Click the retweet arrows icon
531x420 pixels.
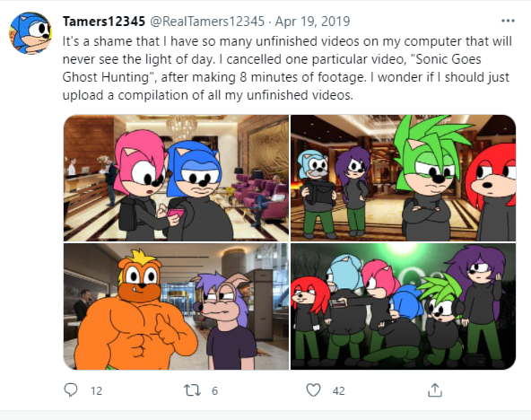coord(192,390)
